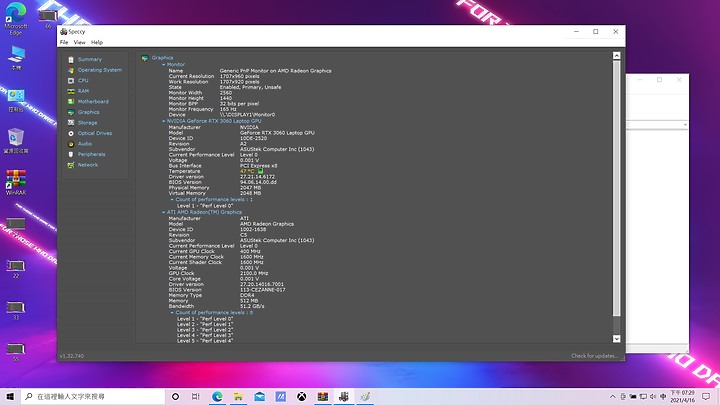Open the Motherboard section
Image resolution: width=720 pixels, height=405 pixels.
[93, 101]
